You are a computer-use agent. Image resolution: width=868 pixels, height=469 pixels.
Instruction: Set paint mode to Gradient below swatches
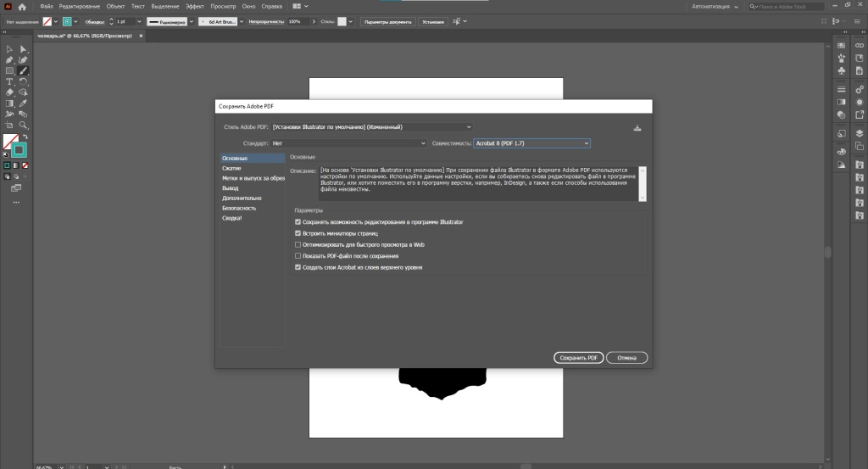pyautogui.click(x=16, y=165)
